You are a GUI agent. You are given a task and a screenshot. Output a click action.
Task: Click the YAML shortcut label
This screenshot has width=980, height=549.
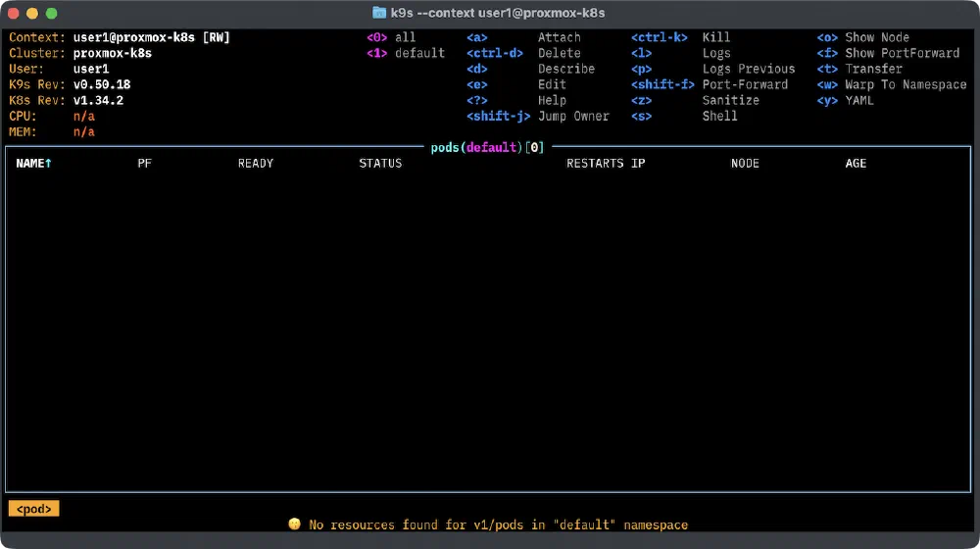pos(859,100)
